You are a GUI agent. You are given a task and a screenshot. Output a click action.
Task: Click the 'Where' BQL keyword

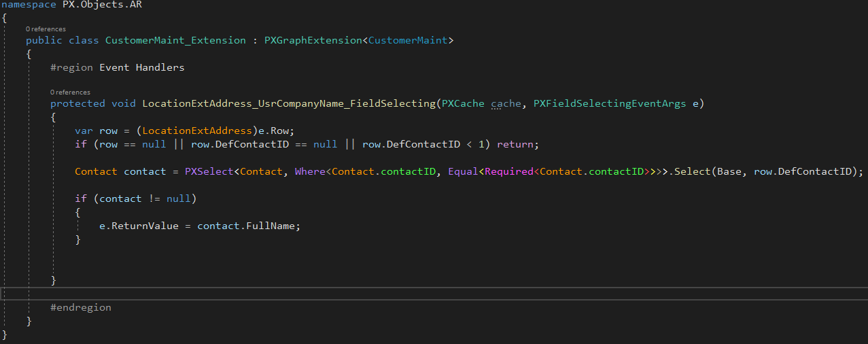click(310, 171)
